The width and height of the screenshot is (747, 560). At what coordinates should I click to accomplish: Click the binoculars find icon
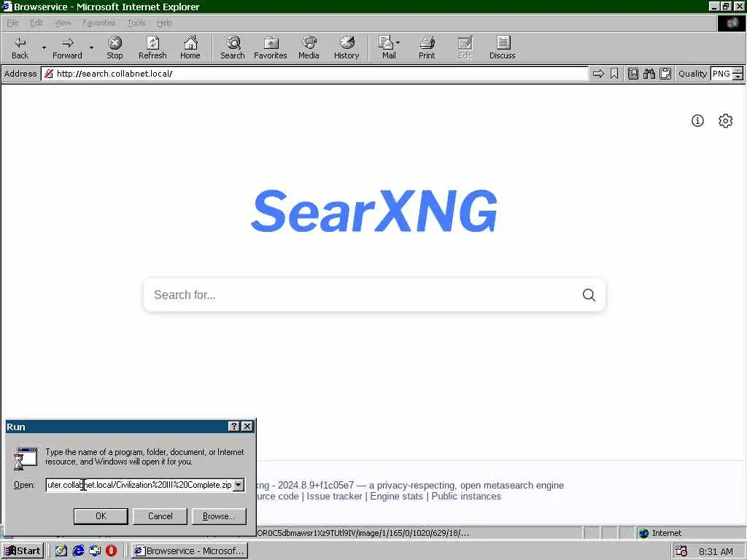649,74
